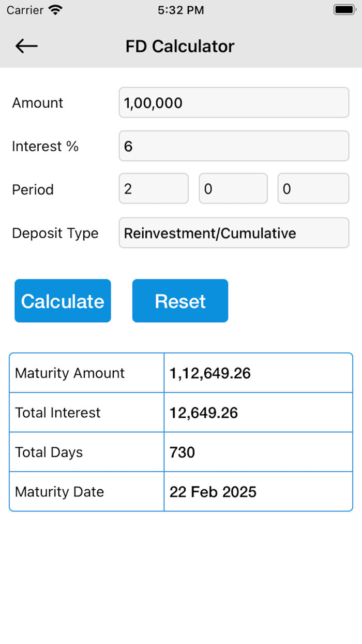Click the Period days field

pos(313,188)
